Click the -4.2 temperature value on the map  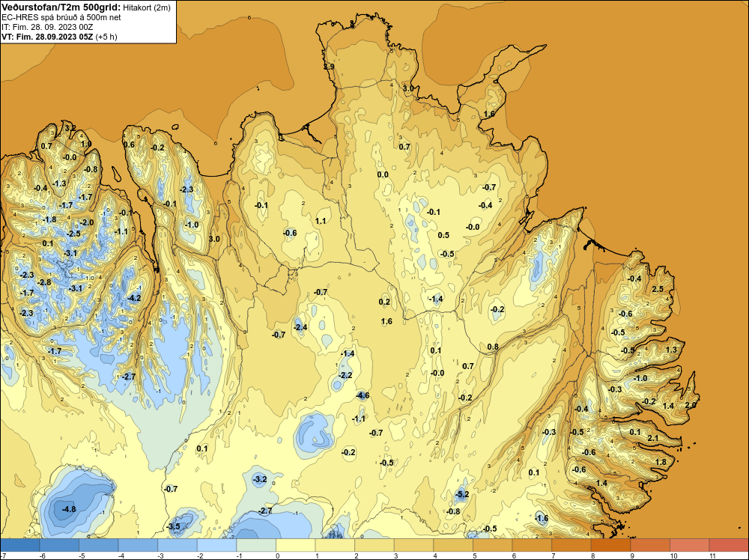point(134,299)
